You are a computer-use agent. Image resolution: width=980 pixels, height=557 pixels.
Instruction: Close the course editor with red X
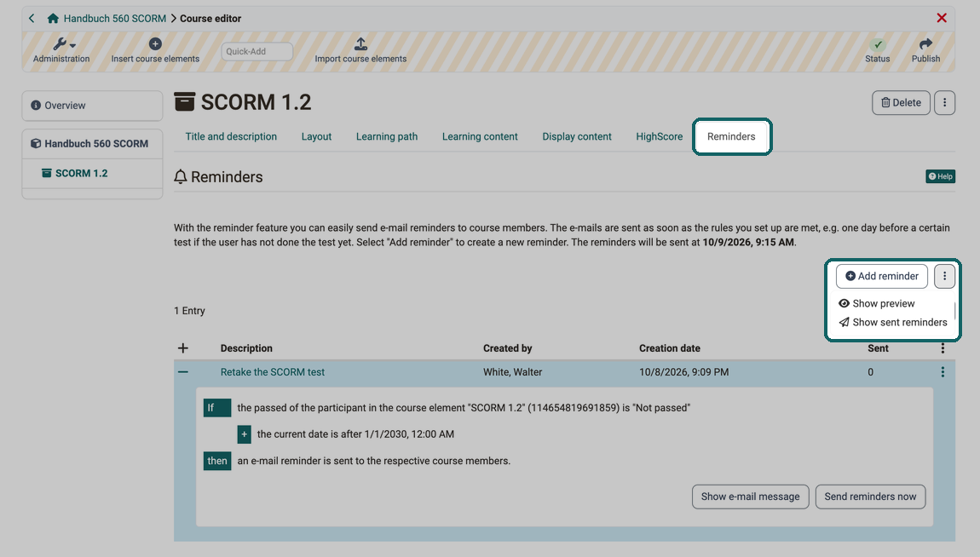tap(942, 18)
